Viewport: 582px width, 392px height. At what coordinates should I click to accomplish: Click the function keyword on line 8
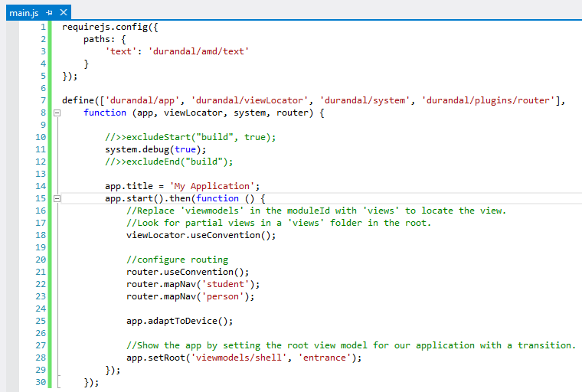click(x=105, y=113)
